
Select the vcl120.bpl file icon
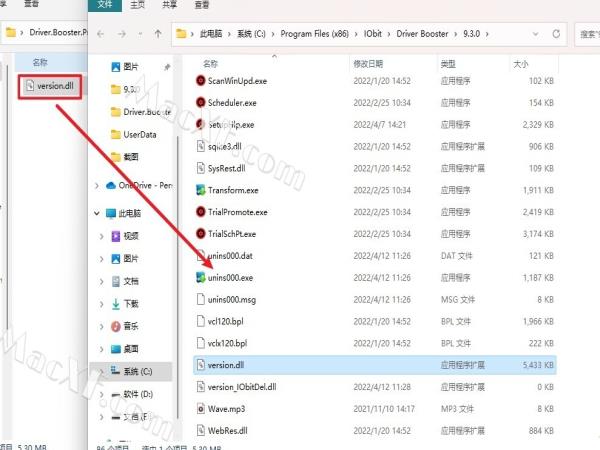pos(201,321)
